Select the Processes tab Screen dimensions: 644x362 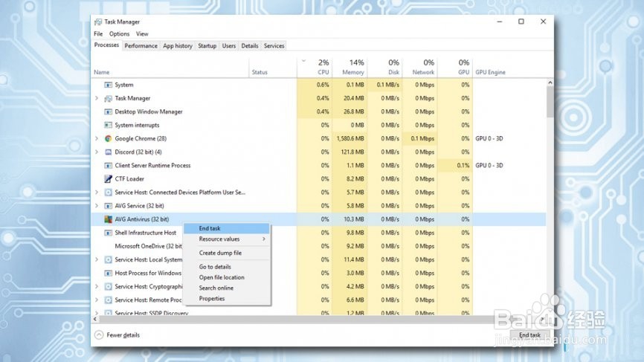pyautogui.click(x=106, y=45)
